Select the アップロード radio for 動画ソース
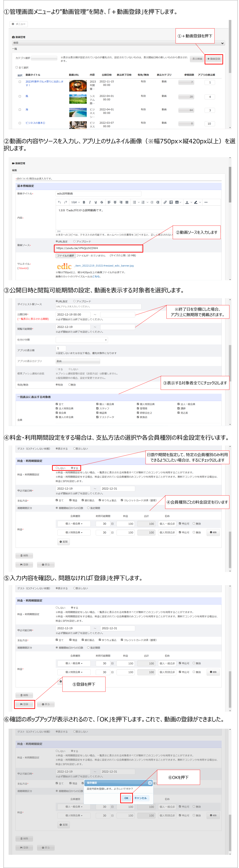Image resolution: width=239 pixels, height=868 pixels. (x=74, y=241)
